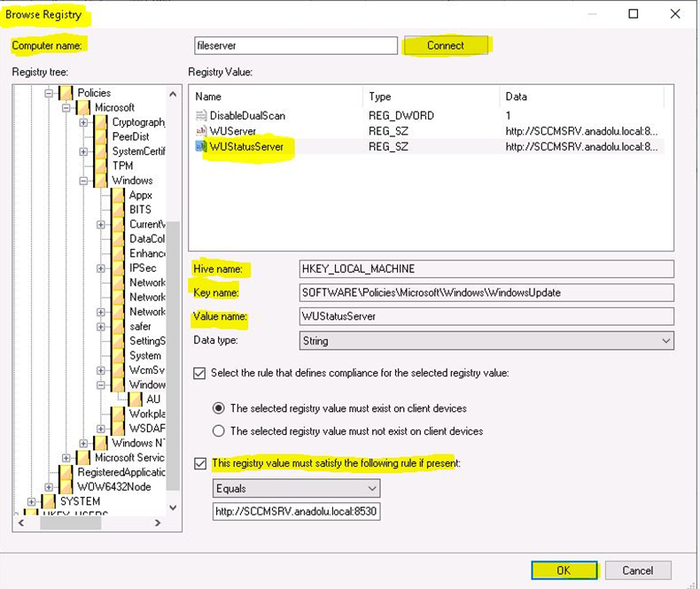Click the Computer name input field
Screen dimensions: 700x589
click(x=296, y=45)
